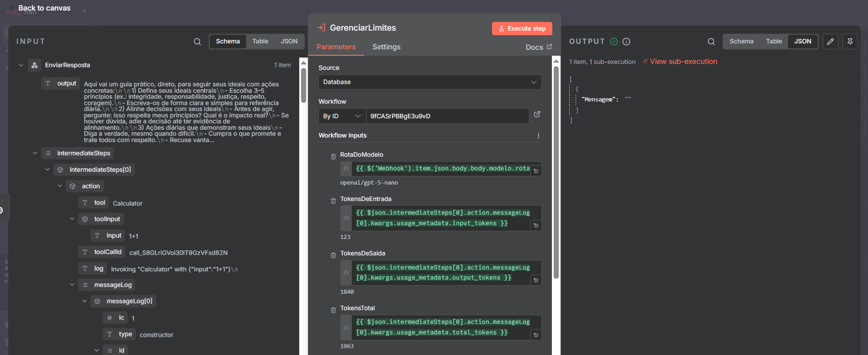868x355 pixels.
Task: Open the By ID workflow mode dropdown
Action: point(342,117)
